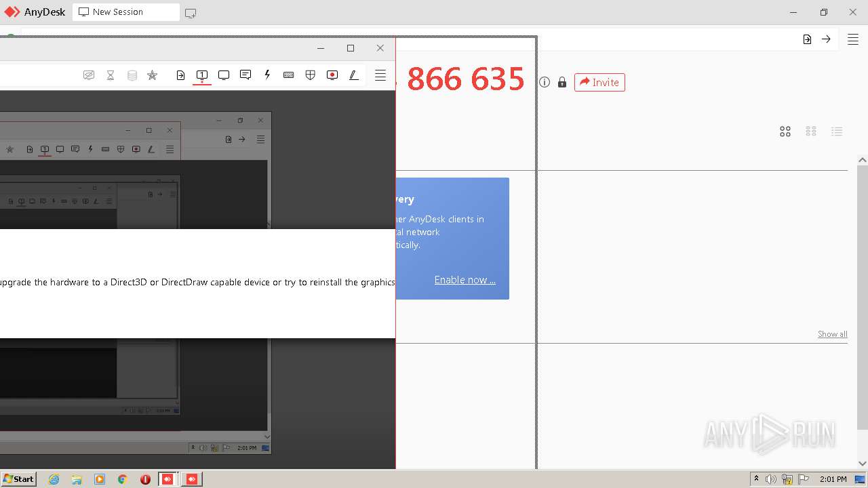The height and width of the screenshot is (488, 868).
Task: Click the AnyDesk ID number 866 635
Action: point(465,79)
